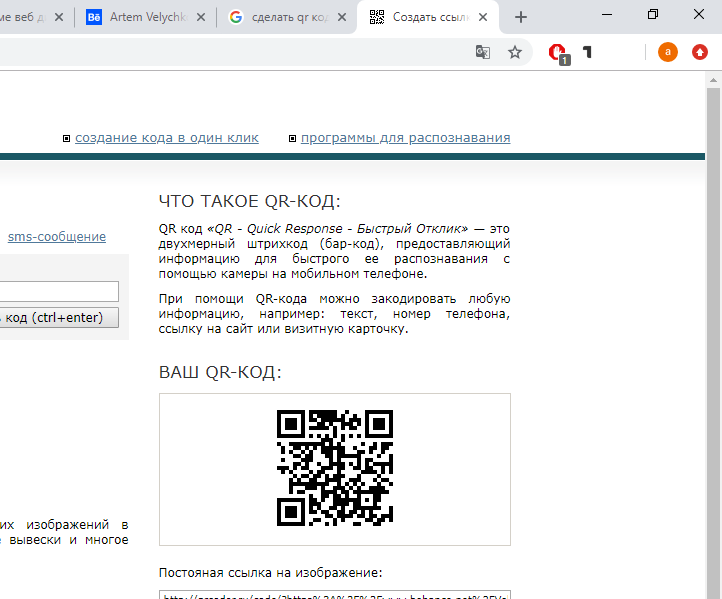The height and width of the screenshot is (599, 722).
Task: Click the black extension icon in toolbar
Action: (588, 52)
